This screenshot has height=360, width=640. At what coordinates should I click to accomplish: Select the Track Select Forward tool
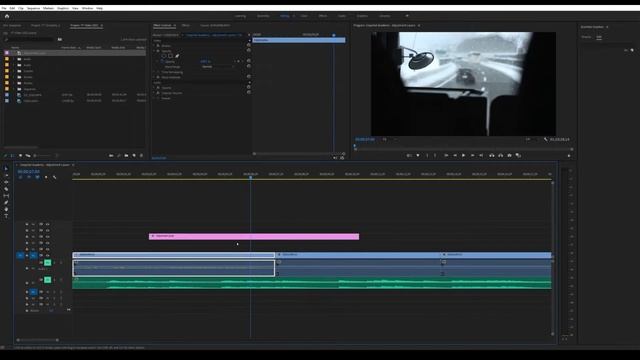pyautogui.click(x=6, y=176)
